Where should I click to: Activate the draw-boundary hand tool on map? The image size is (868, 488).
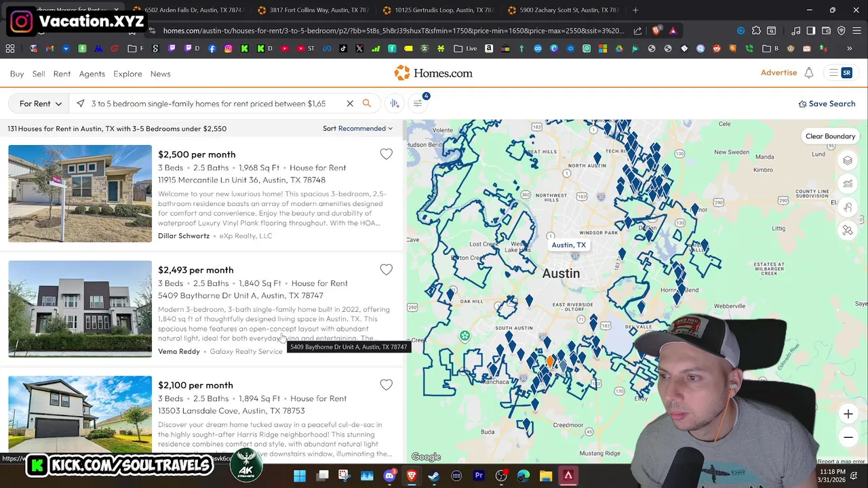[848, 207]
